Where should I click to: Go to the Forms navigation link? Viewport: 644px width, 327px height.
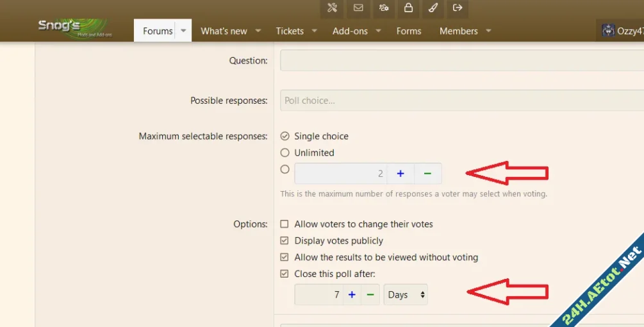tap(409, 31)
